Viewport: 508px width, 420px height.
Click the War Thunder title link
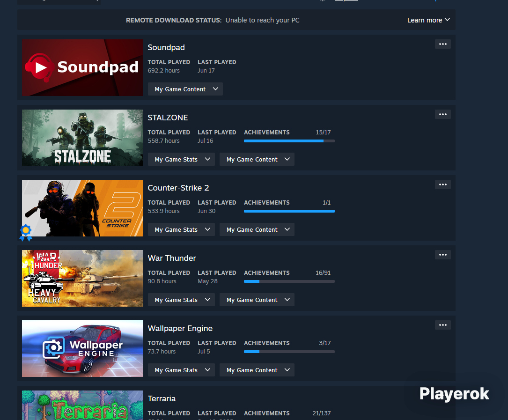(x=172, y=258)
